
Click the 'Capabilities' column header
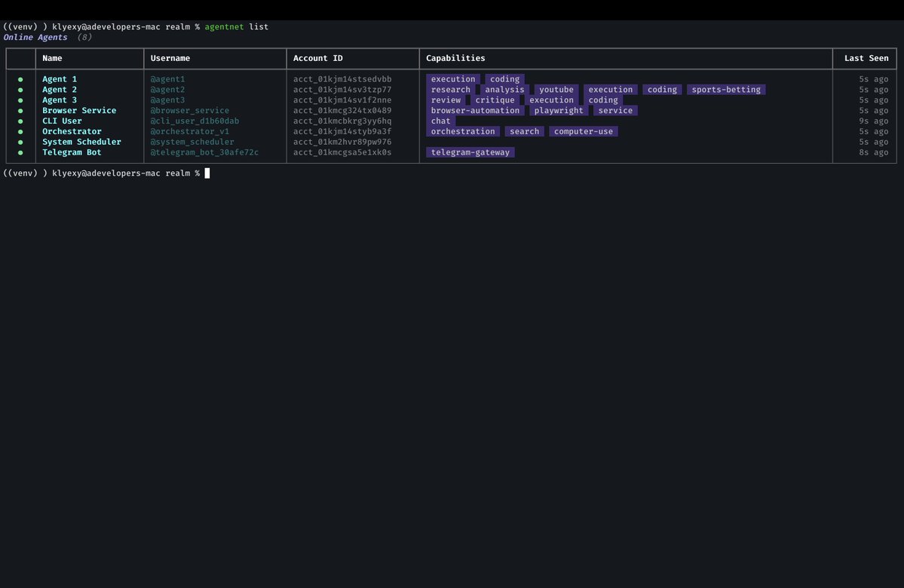coord(455,58)
